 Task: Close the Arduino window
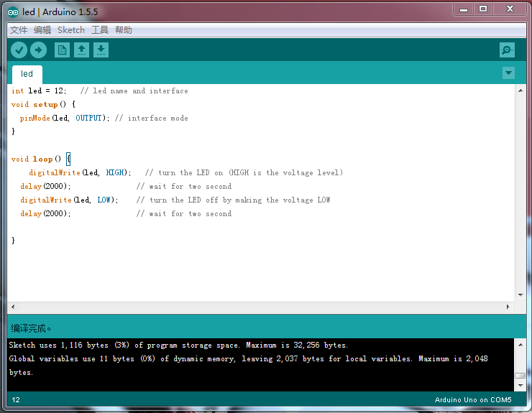pyautogui.click(x=510, y=9)
